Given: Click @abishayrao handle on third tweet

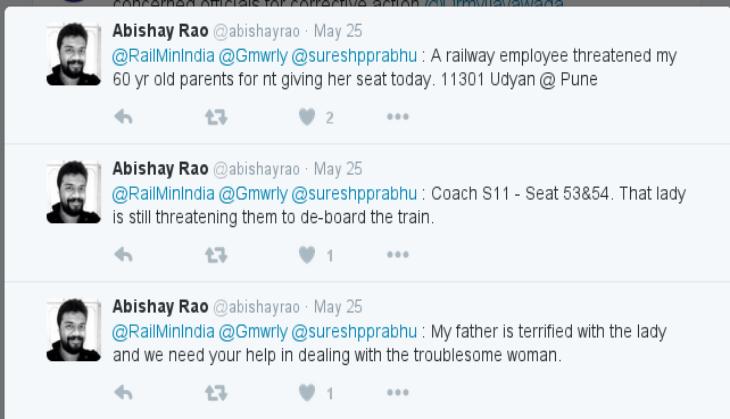Looking at the screenshot, I should (x=257, y=307).
